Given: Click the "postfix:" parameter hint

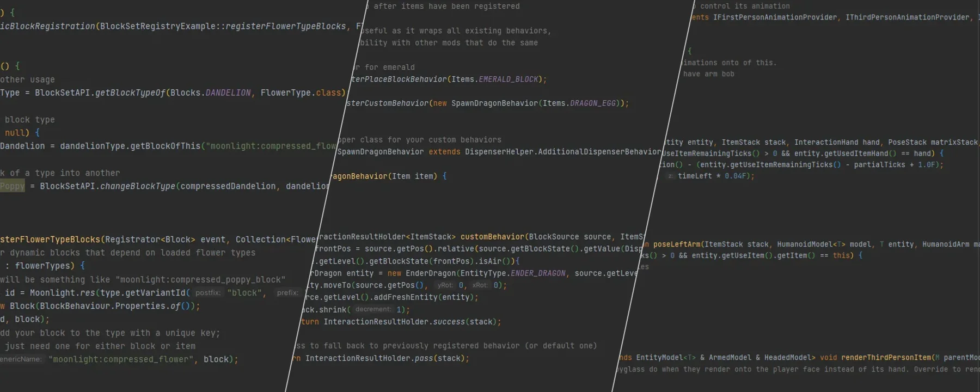Looking at the screenshot, I should pyautogui.click(x=208, y=293).
